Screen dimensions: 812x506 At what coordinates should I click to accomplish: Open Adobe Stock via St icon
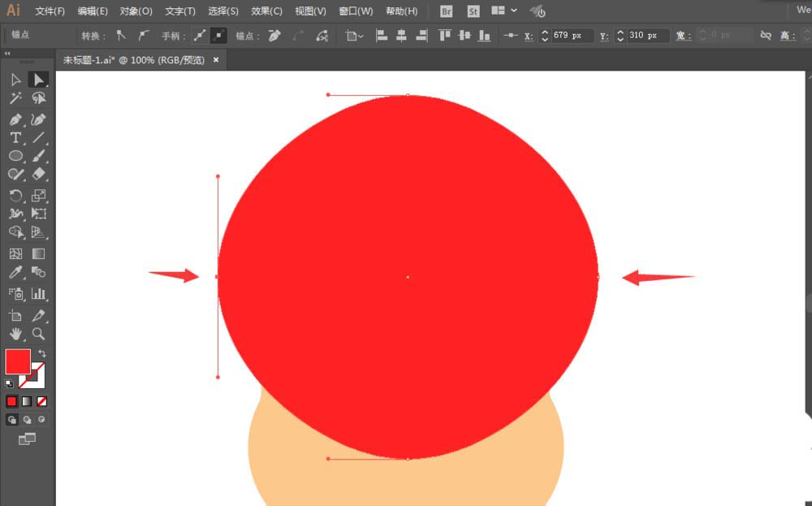[473, 11]
